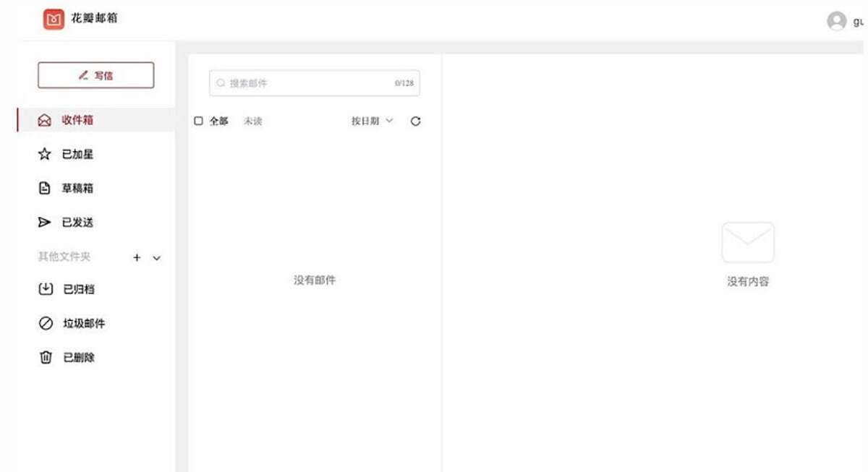Open the 已删除 trash icon

[x=44, y=357]
